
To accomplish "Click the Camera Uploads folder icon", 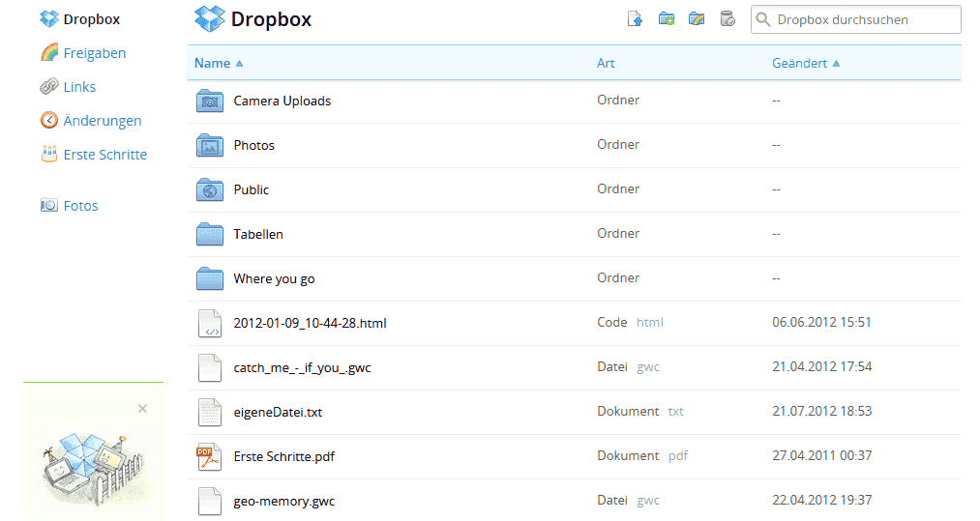I will (x=210, y=101).
